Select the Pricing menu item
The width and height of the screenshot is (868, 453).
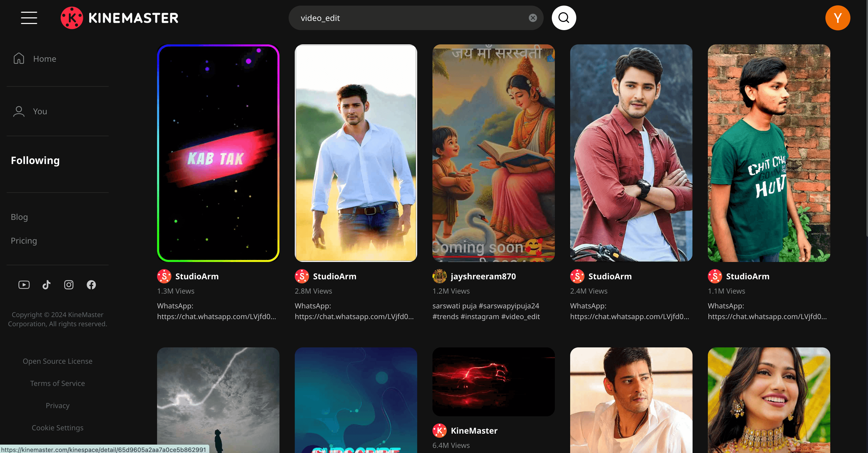[x=23, y=241]
